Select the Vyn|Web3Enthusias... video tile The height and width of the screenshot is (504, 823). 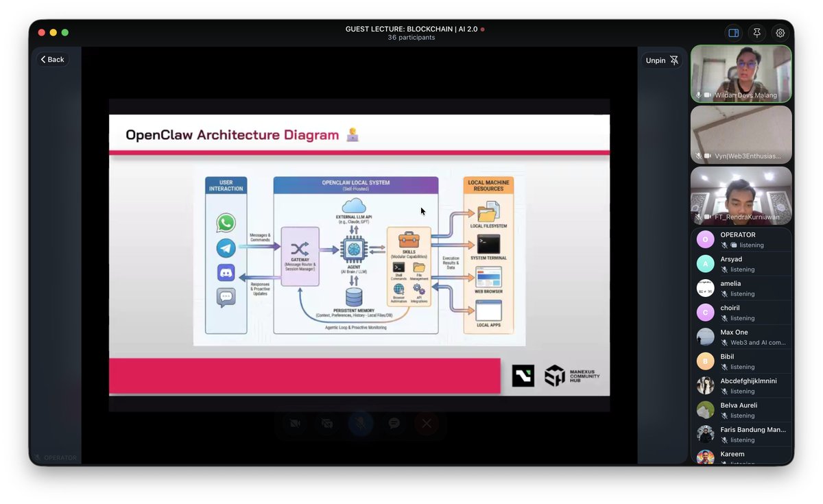[741, 134]
